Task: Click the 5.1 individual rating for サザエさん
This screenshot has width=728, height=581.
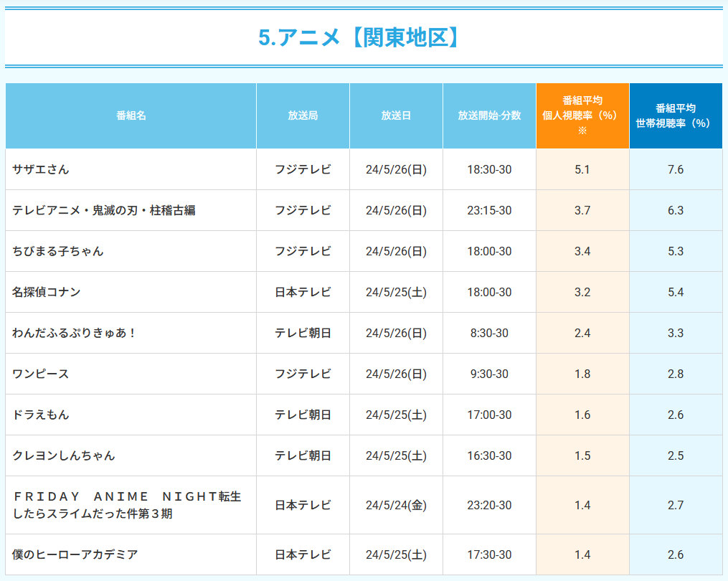Action: coord(582,169)
